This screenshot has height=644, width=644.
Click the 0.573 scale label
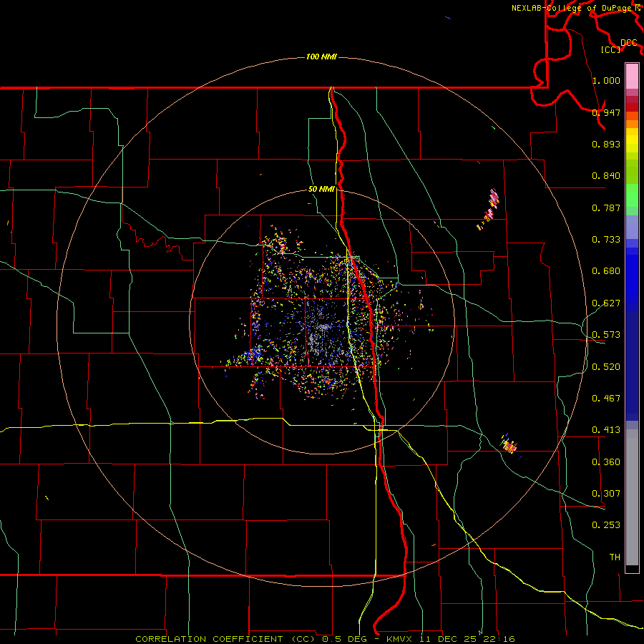606,335
